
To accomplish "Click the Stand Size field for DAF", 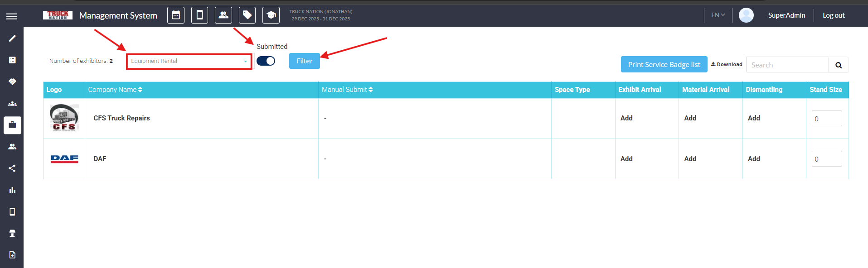I will click(826, 159).
